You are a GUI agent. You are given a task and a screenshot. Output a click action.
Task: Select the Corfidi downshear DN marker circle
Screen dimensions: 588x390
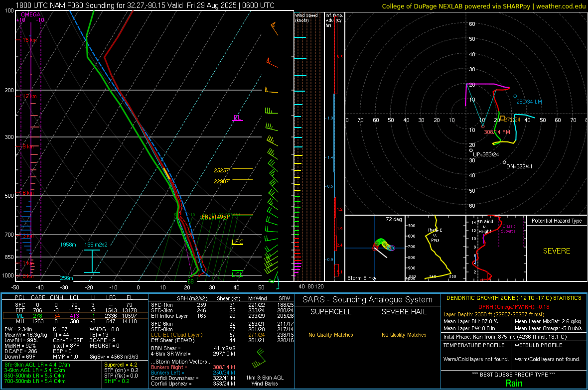tap(504, 162)
